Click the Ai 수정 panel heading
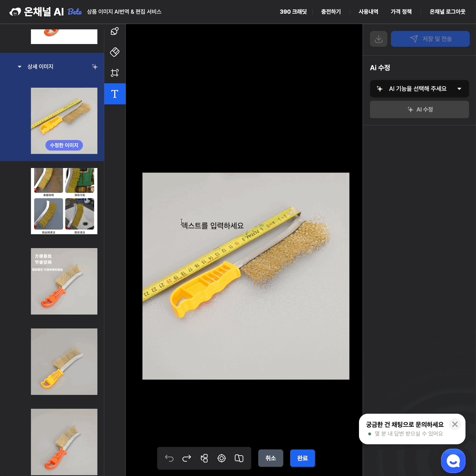 [x=380, y=68]
